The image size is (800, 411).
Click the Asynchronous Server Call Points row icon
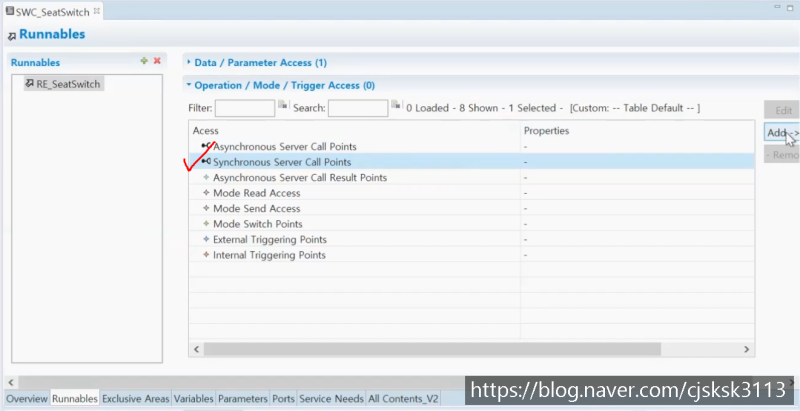point(206,146)
